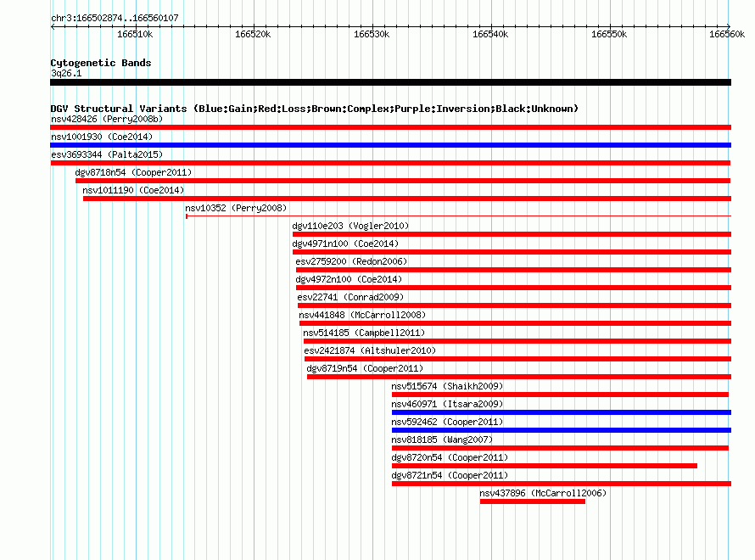Viewport: 755px width, 560px height.
Task: Click nsv818185 (Wang2007) label
Action: click(x=443, y=440)
